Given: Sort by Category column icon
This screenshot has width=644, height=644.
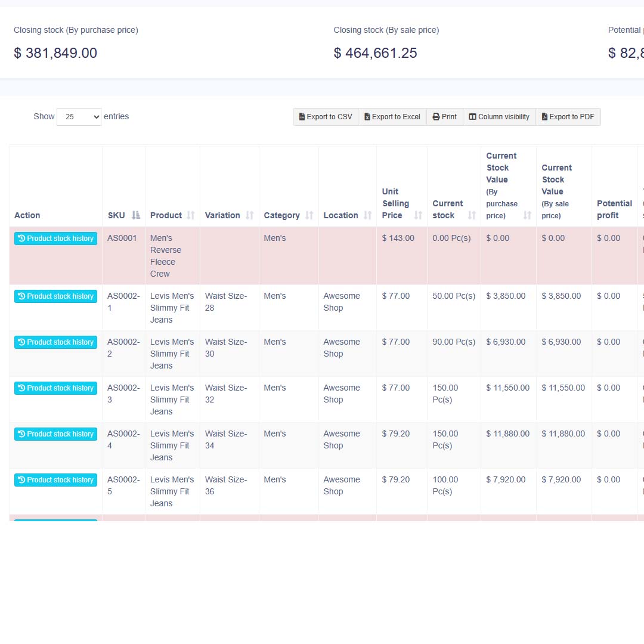Looking at the screenshot, I should click(309, 215).
